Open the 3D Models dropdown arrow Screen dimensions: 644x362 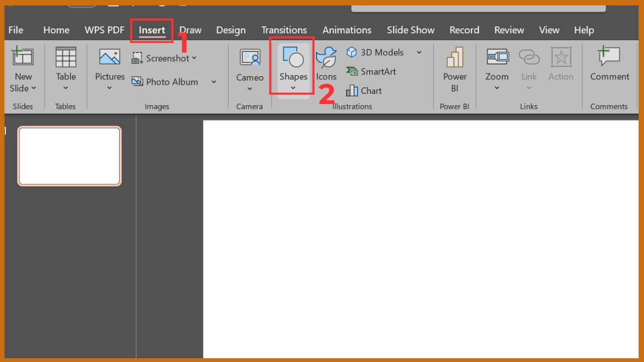click(x=419, y=53)
